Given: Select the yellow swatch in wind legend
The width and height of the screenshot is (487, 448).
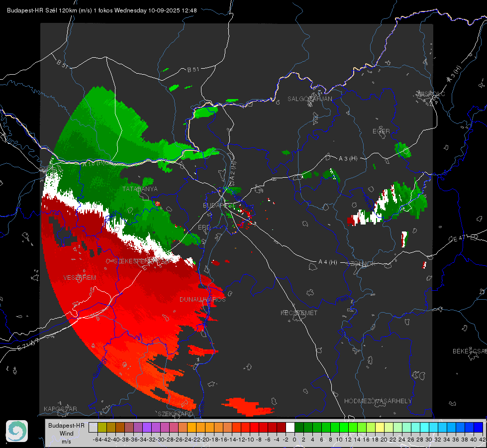Looking at the screenshot, I should click(x=380, y=427).
